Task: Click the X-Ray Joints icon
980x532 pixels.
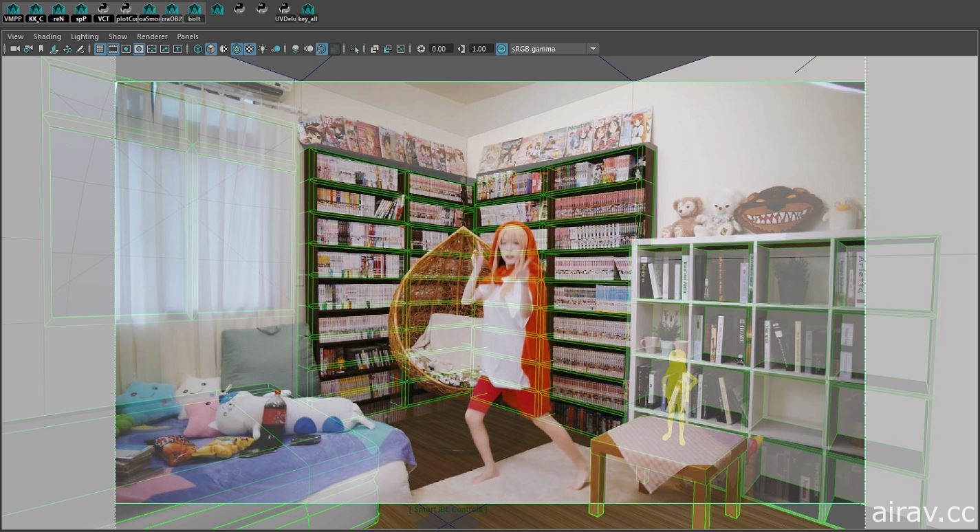Action: pyautogui.click(x=400, y=49)
